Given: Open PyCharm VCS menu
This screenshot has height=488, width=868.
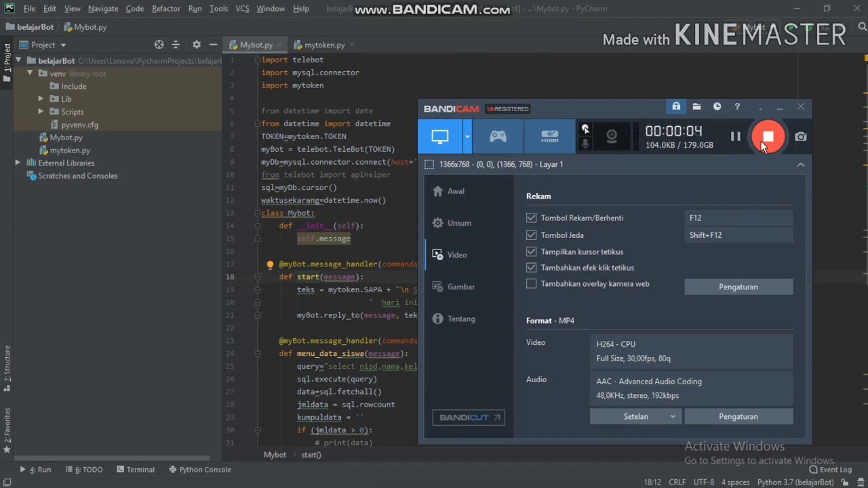Looking at the screenshot, I should 242,9.
